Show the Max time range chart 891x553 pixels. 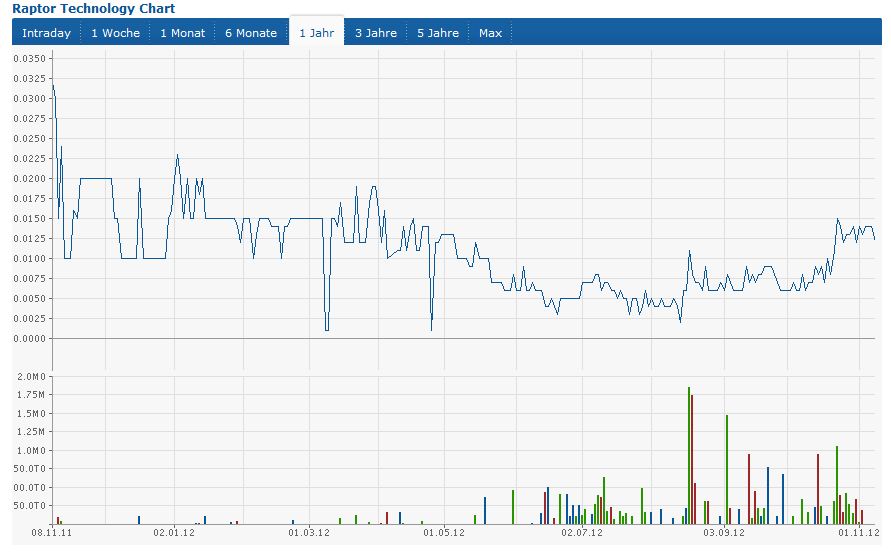pos(490,33)
